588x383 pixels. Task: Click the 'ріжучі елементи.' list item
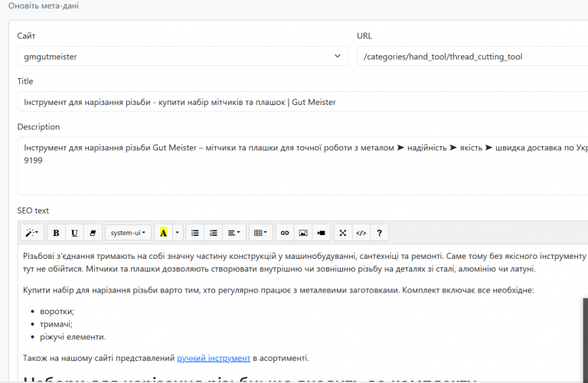pos(73,337)
